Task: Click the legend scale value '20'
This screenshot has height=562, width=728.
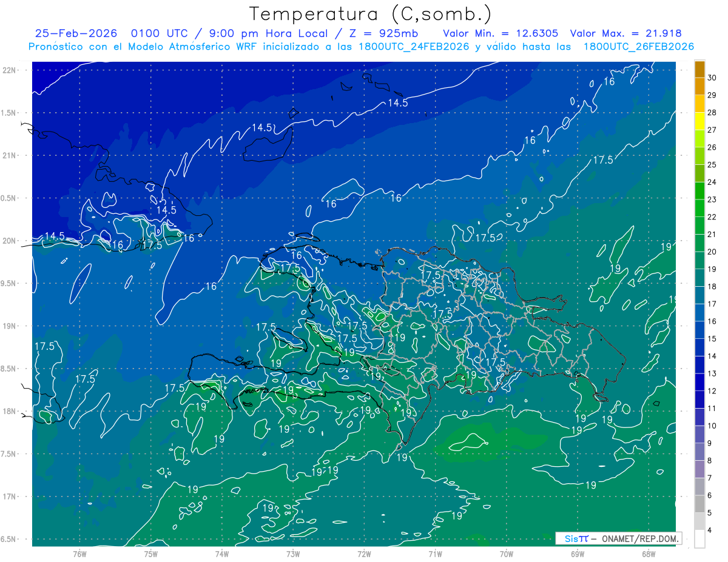Action: click(x=712, y=252)
